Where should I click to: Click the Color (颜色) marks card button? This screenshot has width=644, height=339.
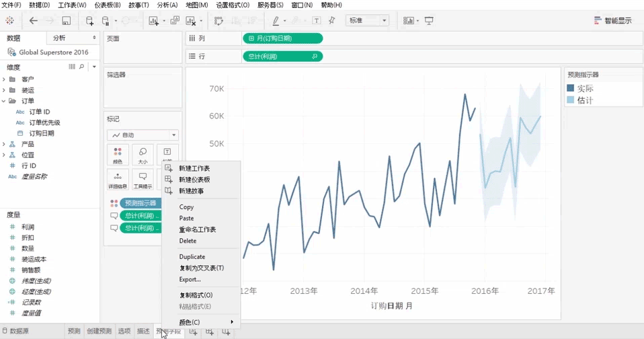pyautogui.click(x=118, y=155)
